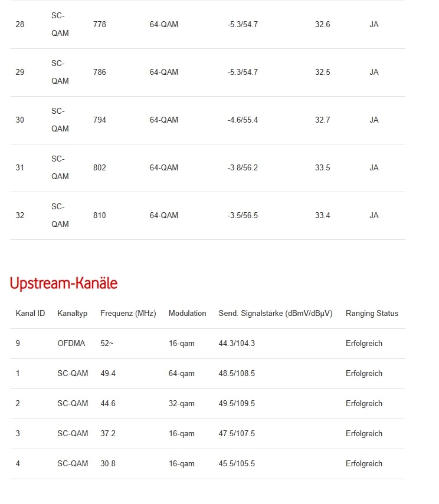Select the -4.6/55.4 downstream level value
Viewport: 439px width, 504px height.
pyautogui.click(x=243, y=120)
